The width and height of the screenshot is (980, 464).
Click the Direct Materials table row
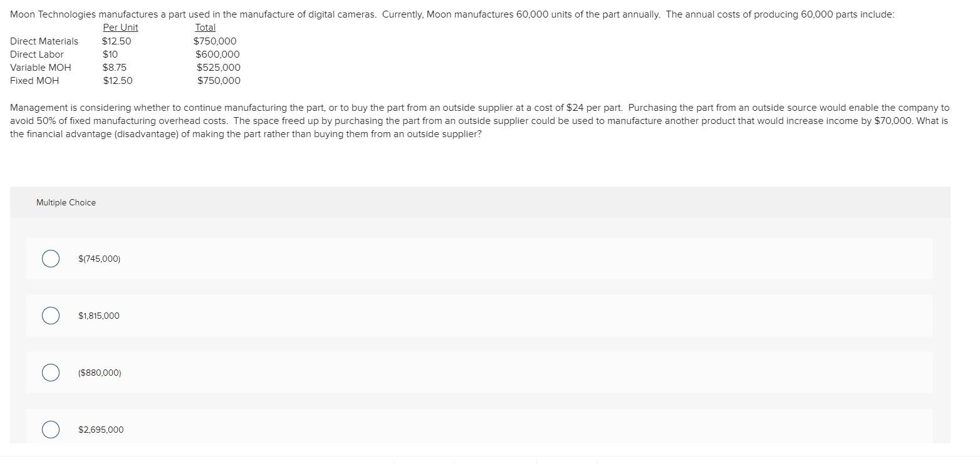(44, 41)
